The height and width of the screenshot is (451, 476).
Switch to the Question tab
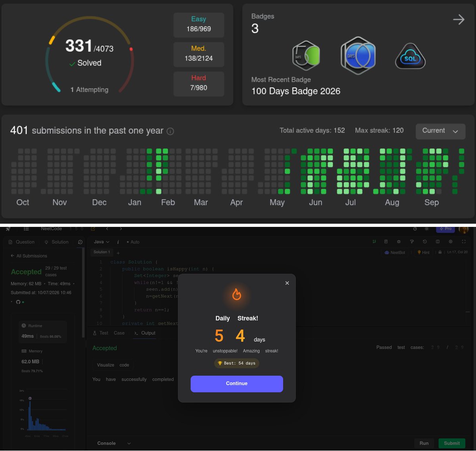[x=21, y=242]
